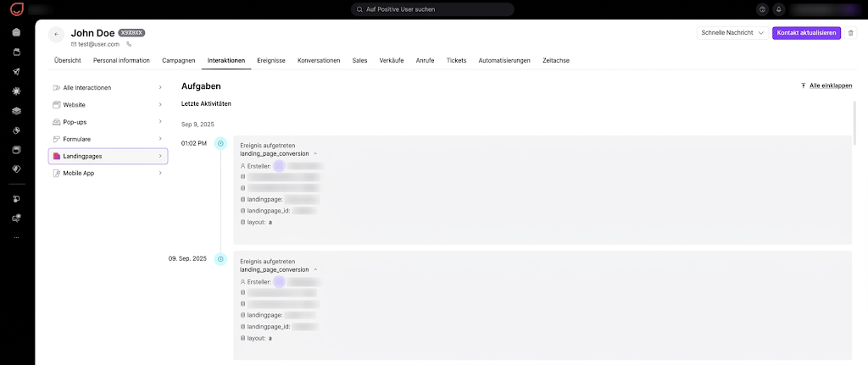Click the Sep 9, 2025 date label
Screen dimensions: 868x365
198,124
